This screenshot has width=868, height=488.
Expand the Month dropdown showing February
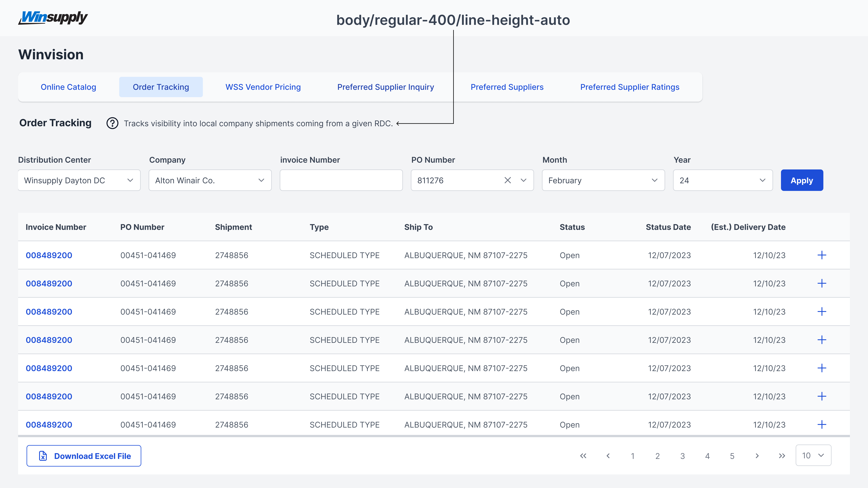point(603,180)
